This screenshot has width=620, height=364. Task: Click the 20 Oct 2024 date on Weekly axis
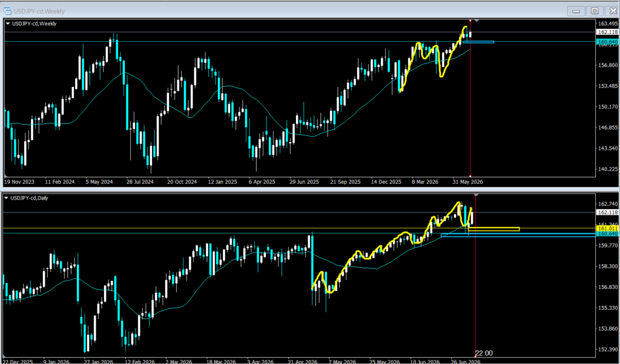coord(182,182)
